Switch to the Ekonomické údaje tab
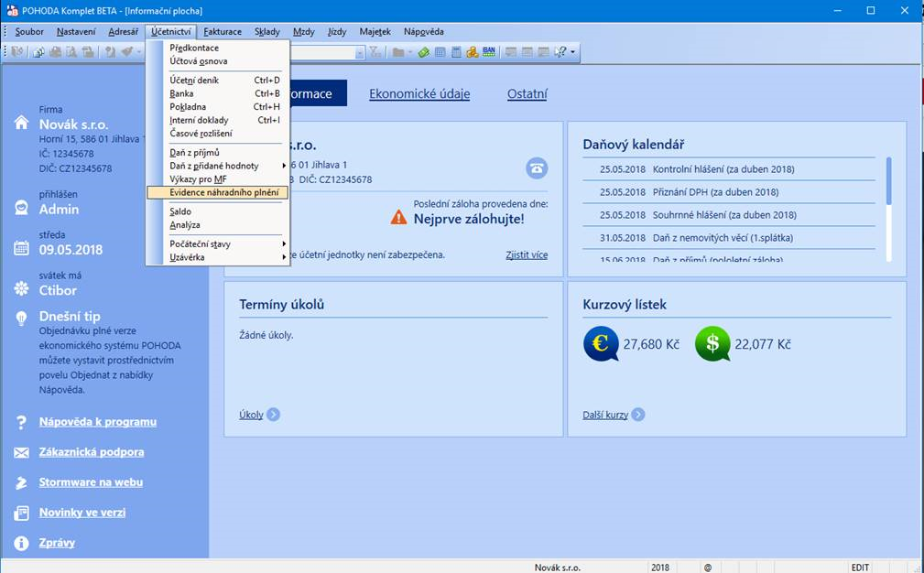Screen dimensions: 924x573 point(419,93)
